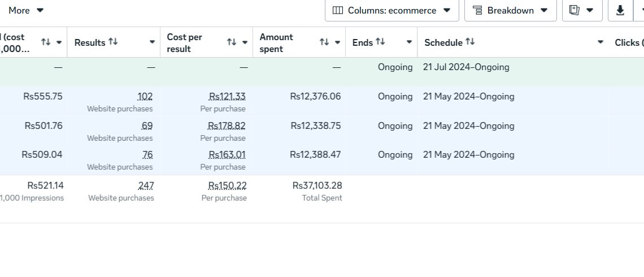The height and width of the screenshot is (277, 644).
Task: Click the Rs121.33 cost per purchase
Action: pyautogui.click(x=227, y=97)
